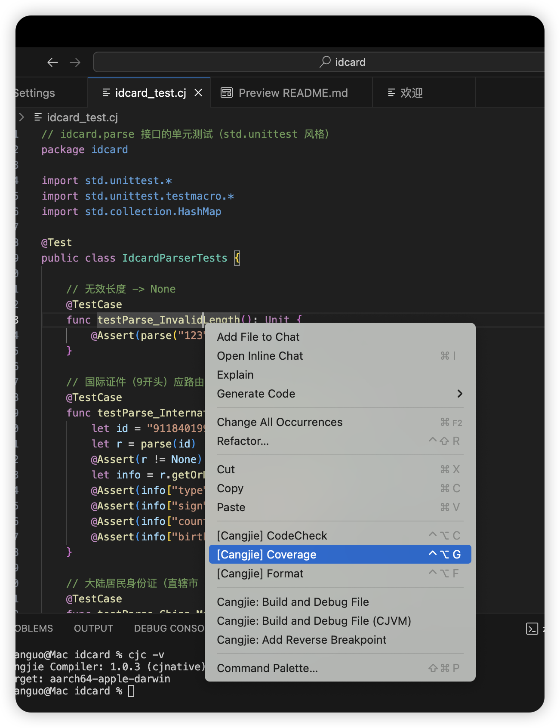This screenshot has height=728, width=560.
Task: Select Paste from the context menu
Action: (x=340, y=507)
